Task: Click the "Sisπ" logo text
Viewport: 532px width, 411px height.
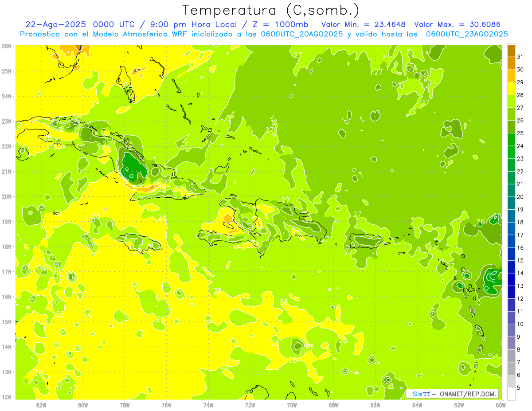Action: tap(421, 394)
